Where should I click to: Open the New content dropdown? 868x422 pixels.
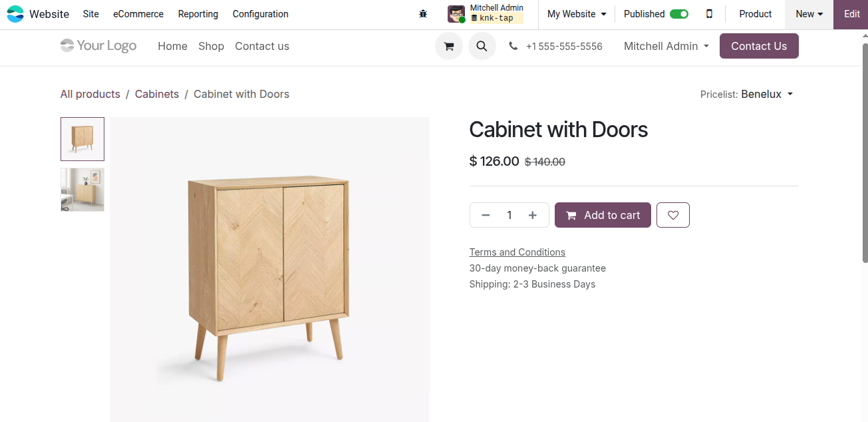809,14
